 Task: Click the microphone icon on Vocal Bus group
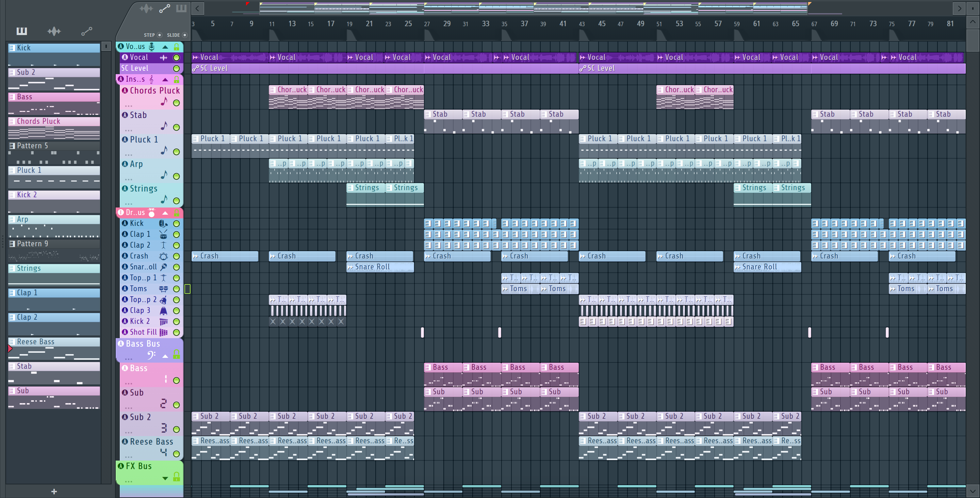click(x=151, y=46)
